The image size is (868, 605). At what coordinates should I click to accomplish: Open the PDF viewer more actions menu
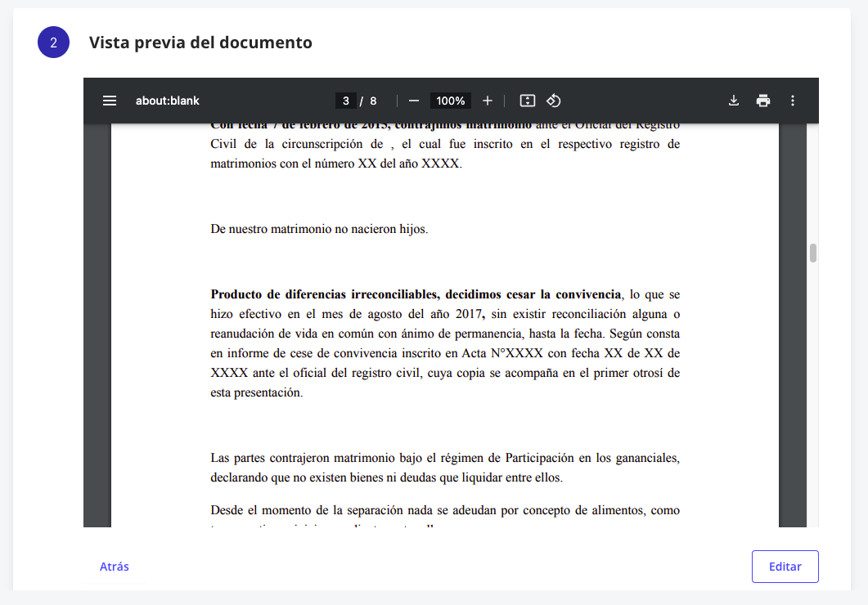[x=793, y=101]
